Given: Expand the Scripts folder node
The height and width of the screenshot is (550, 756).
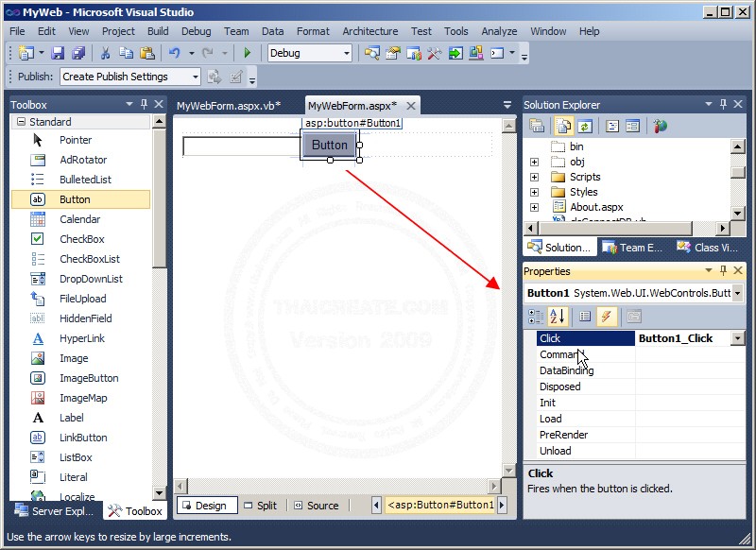Looking at the screenshot, I should (x=534, y=178).
